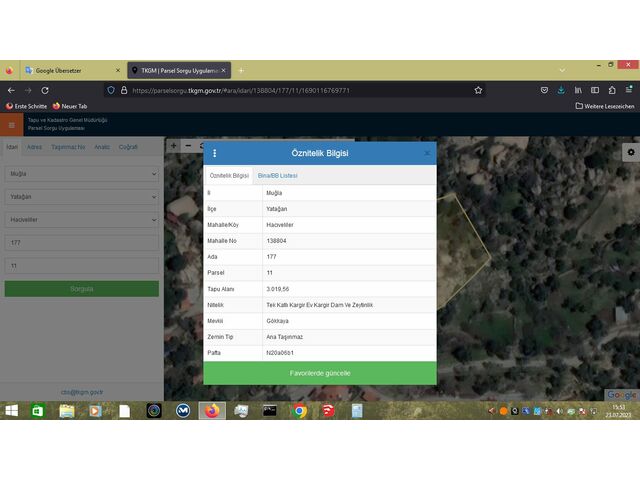
Task: Reload the page in Firefox
Action: coord(45,90)
